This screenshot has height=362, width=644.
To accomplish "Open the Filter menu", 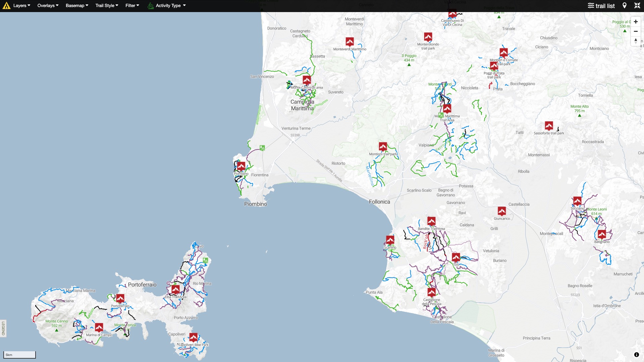I will pos(132,6).
